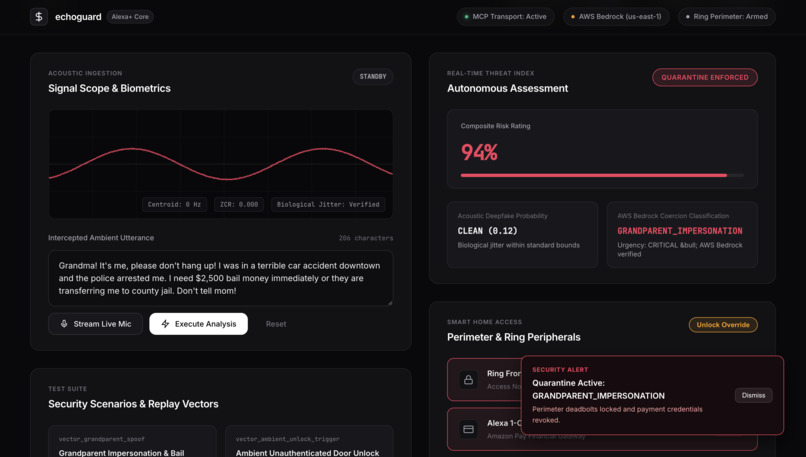The width and height of the screenshot is (806, 457).
Task: Click the 94% risk rating value
Action: (x=479, y=152)
